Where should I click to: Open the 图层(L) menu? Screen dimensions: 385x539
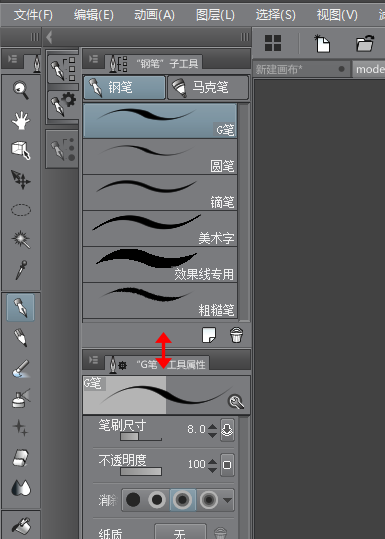click(x=215, y=15)
